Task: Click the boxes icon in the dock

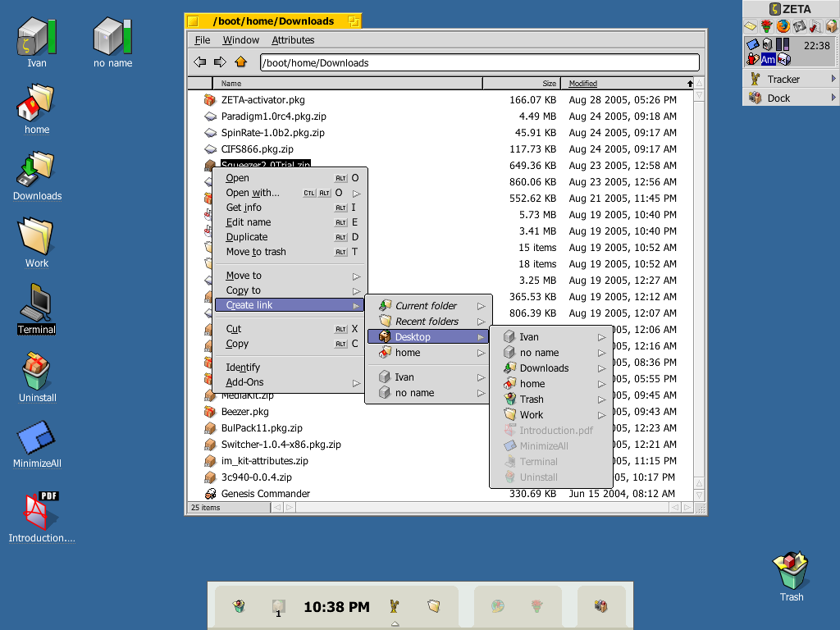Action: click(601, 606)
